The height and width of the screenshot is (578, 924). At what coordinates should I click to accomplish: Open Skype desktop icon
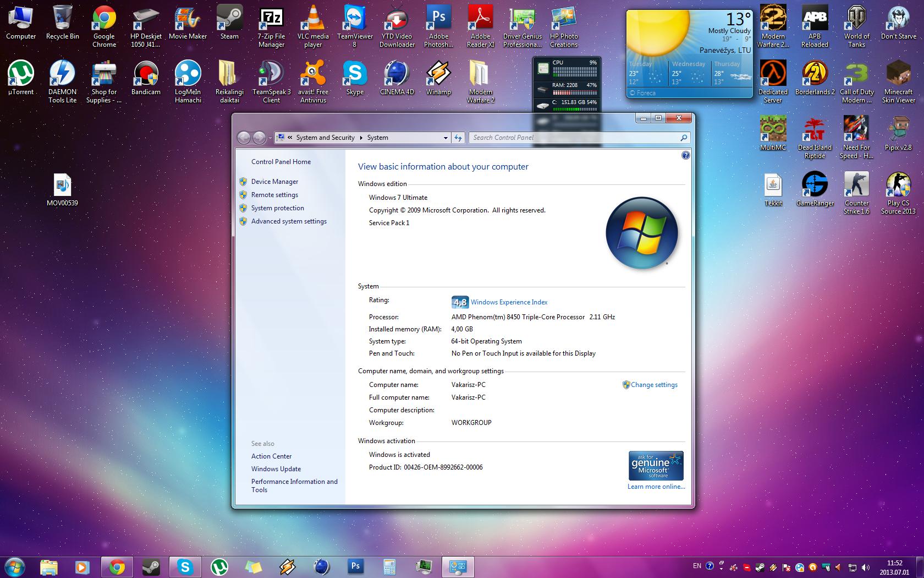tap(355, 78)
